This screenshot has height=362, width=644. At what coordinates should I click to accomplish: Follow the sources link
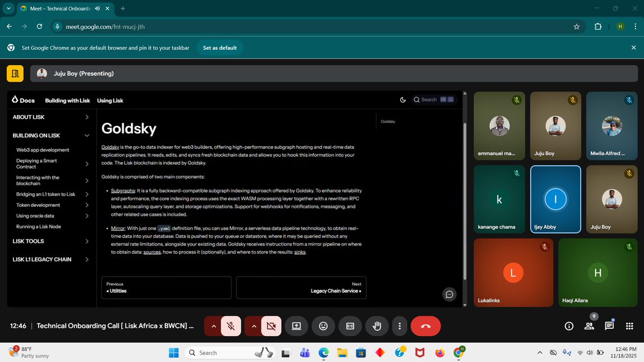click(152, 252)
